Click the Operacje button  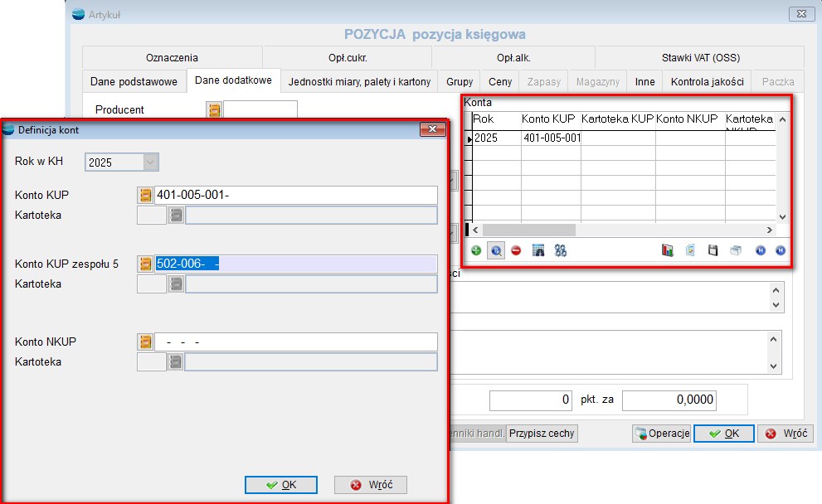pos(662,434)
